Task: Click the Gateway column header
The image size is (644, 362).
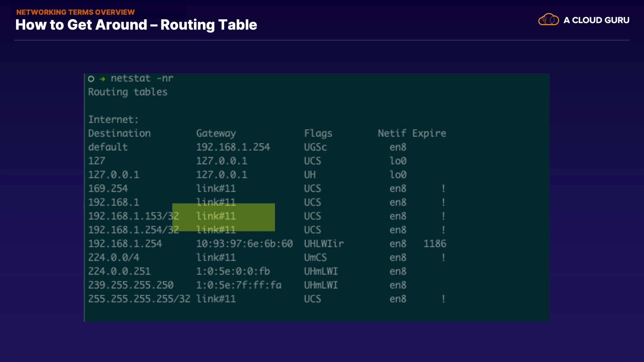Action: pos(216,133)
